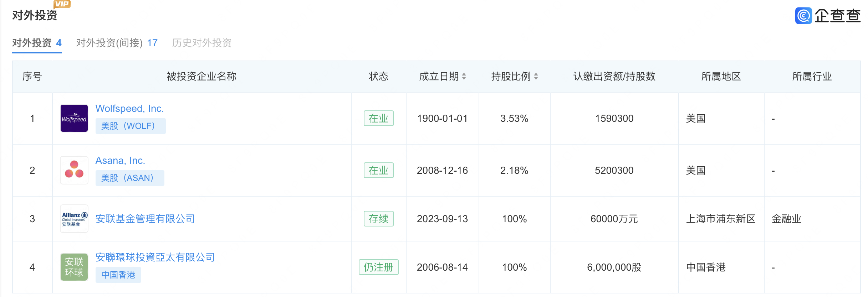Screen dimensions: 868x297
Task: Click the 企查查 brand logo
Action: 827,16
